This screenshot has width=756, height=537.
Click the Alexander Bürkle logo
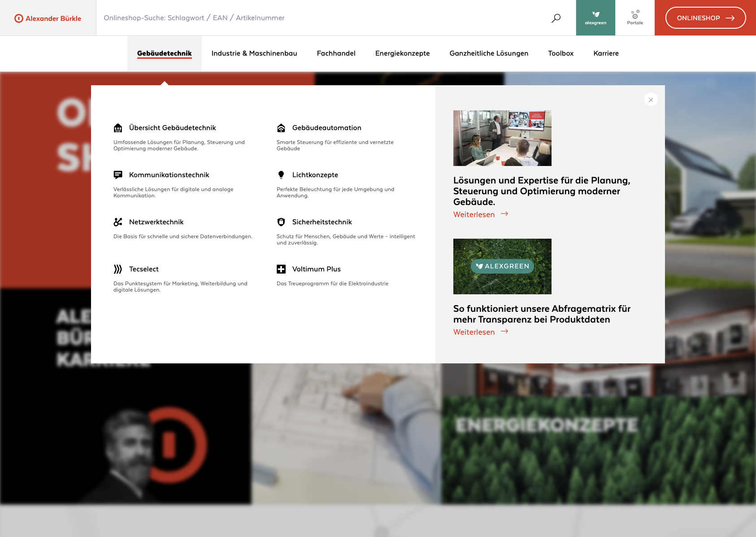[48, 18]
